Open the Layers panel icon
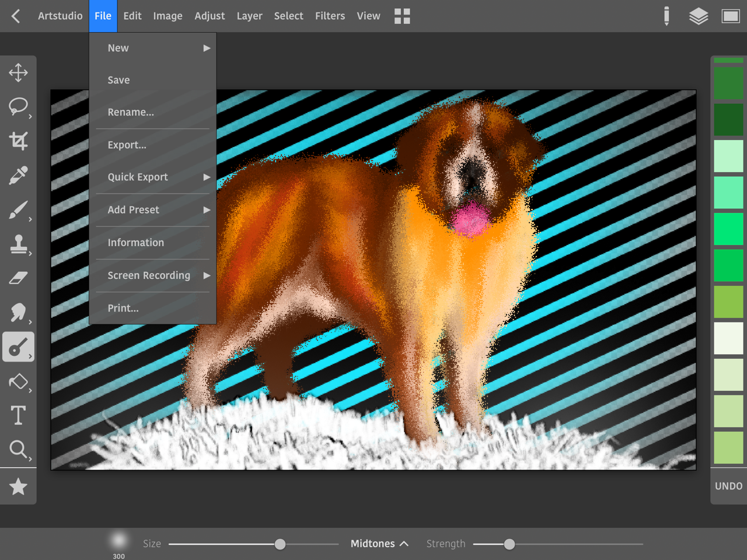This screenshot has height=560, width=747. pos(698,16)
